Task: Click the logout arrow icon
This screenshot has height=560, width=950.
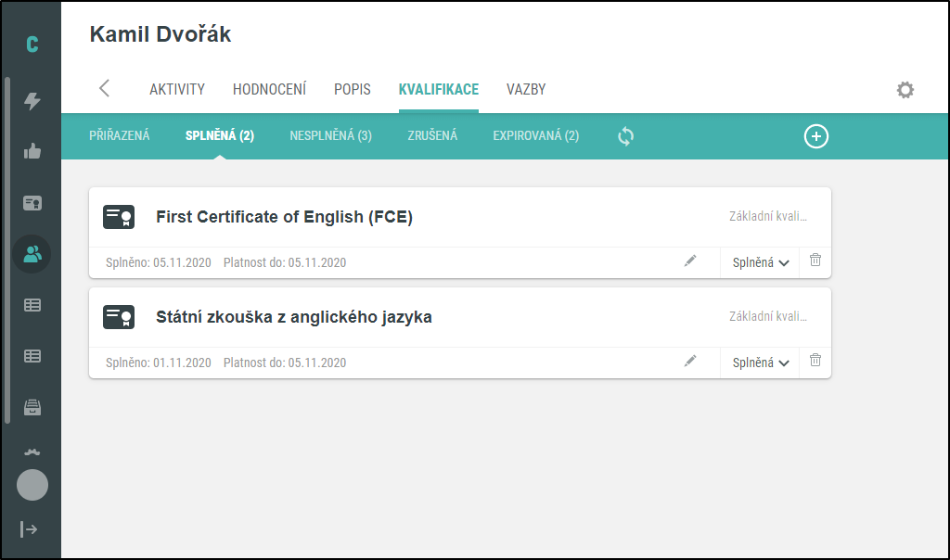Action: [29, 529]
